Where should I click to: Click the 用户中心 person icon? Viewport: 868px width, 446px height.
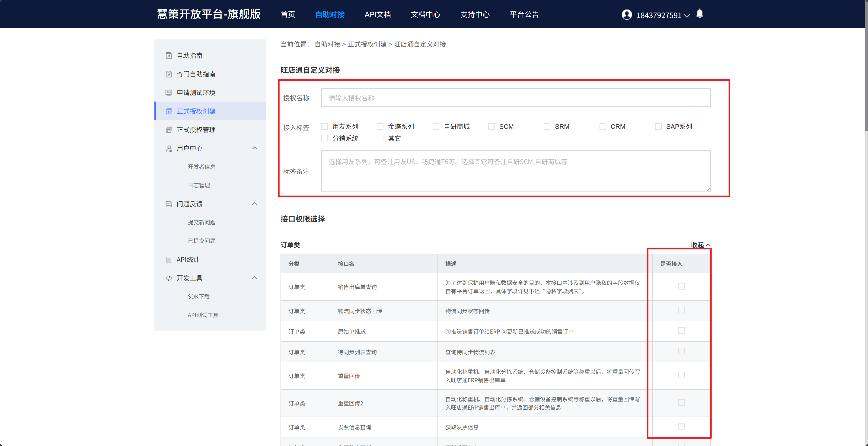169,148
